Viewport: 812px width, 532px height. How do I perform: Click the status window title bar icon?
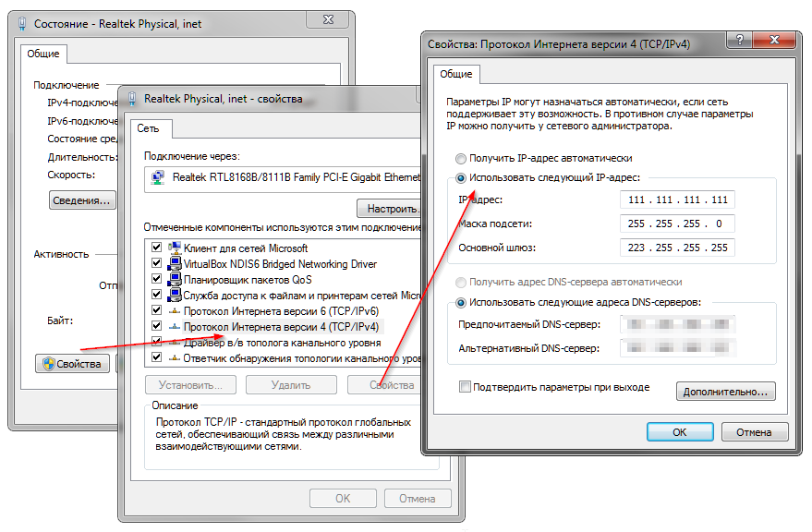pyautogui.click(x=22, y=24)
